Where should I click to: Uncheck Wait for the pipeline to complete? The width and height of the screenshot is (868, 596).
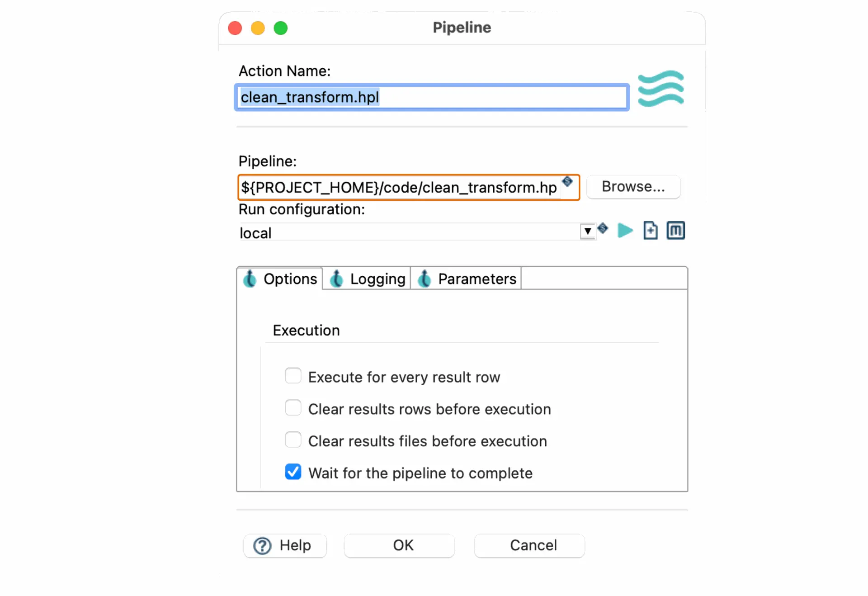coord(293,472)
